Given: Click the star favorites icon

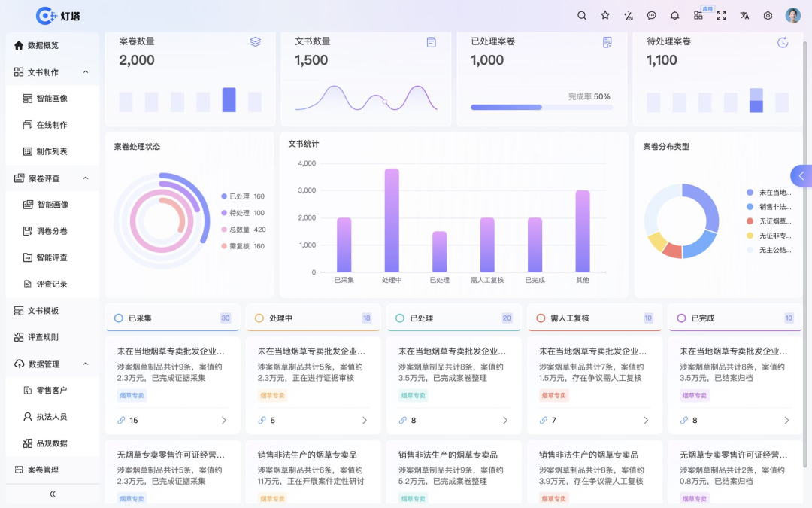Looking at the screenshot, I should tap(605, 16).
